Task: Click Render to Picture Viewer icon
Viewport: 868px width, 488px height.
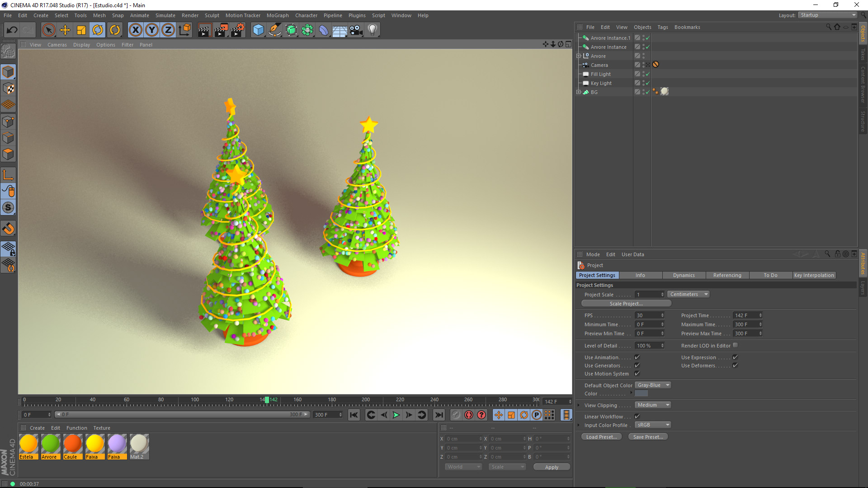Action: point(221,30)
